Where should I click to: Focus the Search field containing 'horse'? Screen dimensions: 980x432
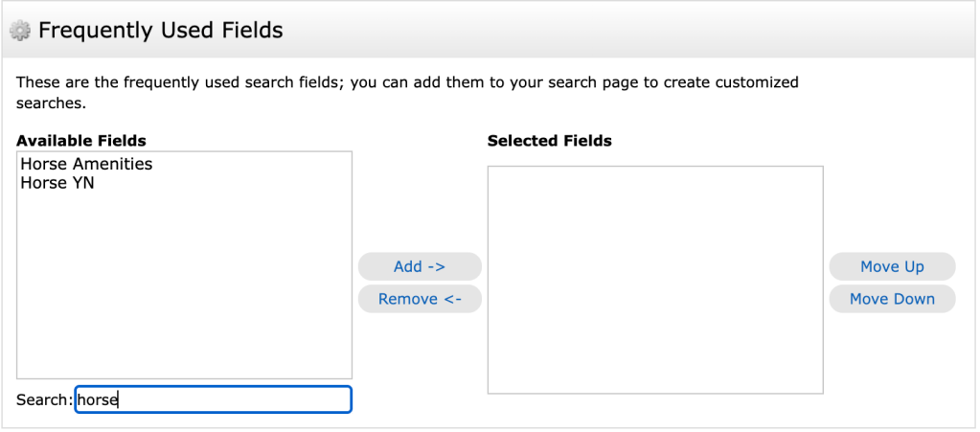point(213,399)
